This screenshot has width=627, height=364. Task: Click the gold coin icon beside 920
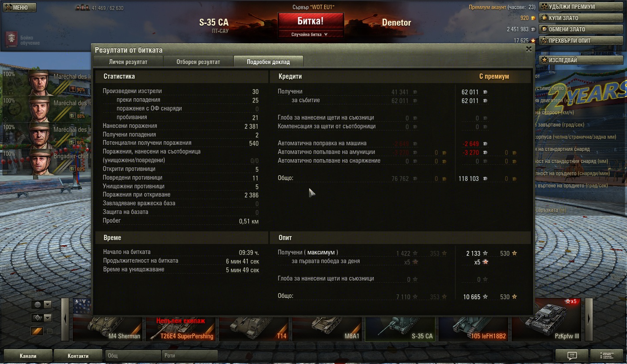(533, 18)
